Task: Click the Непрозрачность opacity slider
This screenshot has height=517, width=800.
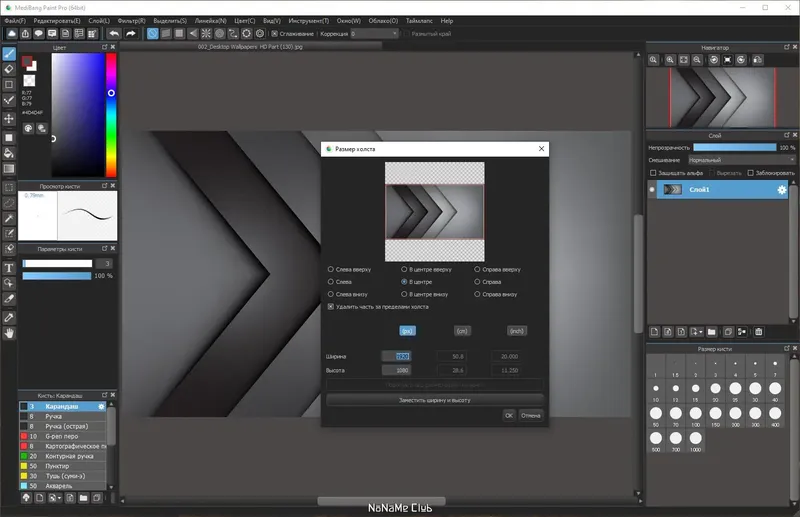Action: click(735, 147)
